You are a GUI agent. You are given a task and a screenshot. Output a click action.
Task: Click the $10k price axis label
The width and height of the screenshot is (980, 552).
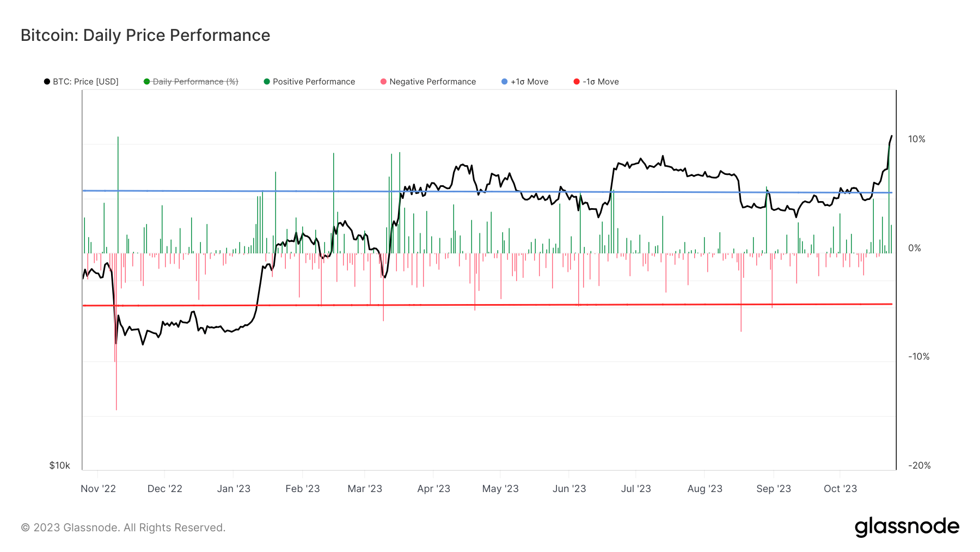pyautogui.click(x=59, y=465)
